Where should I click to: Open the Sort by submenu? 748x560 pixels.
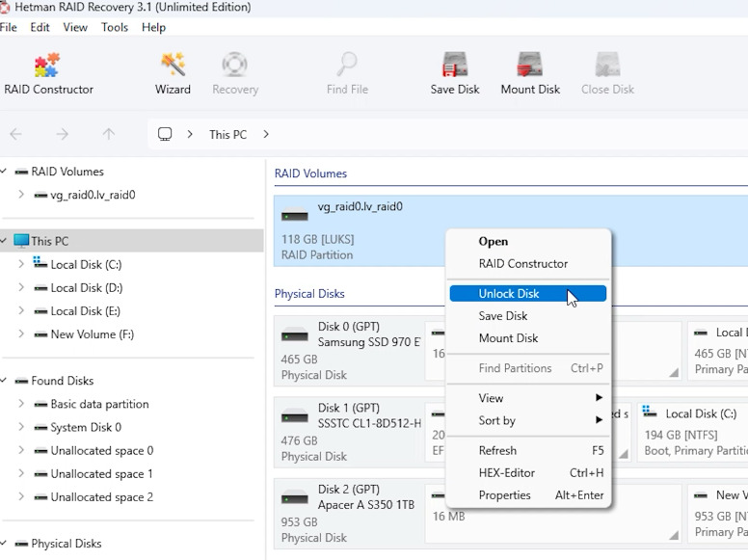[x=528, y=420]
